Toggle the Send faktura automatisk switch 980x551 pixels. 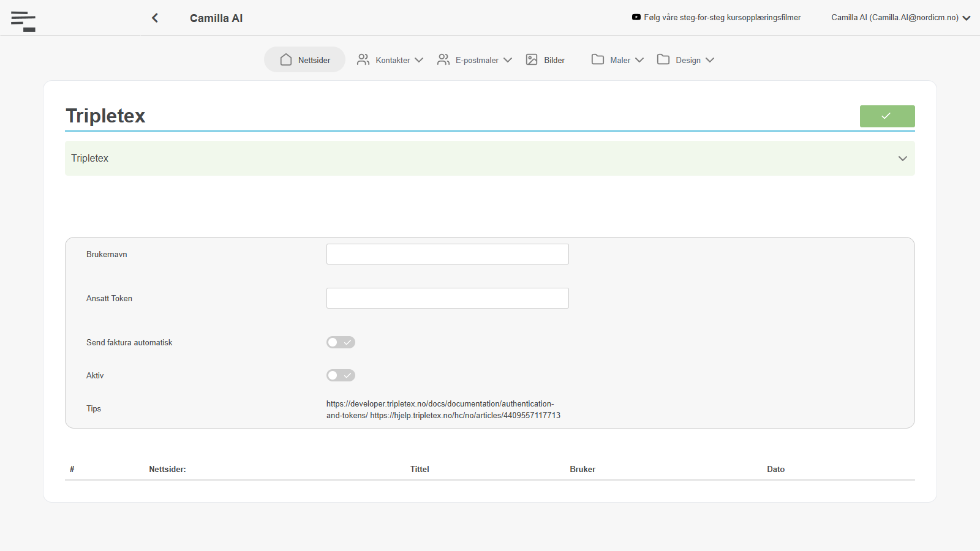click(x=341, y=342)
